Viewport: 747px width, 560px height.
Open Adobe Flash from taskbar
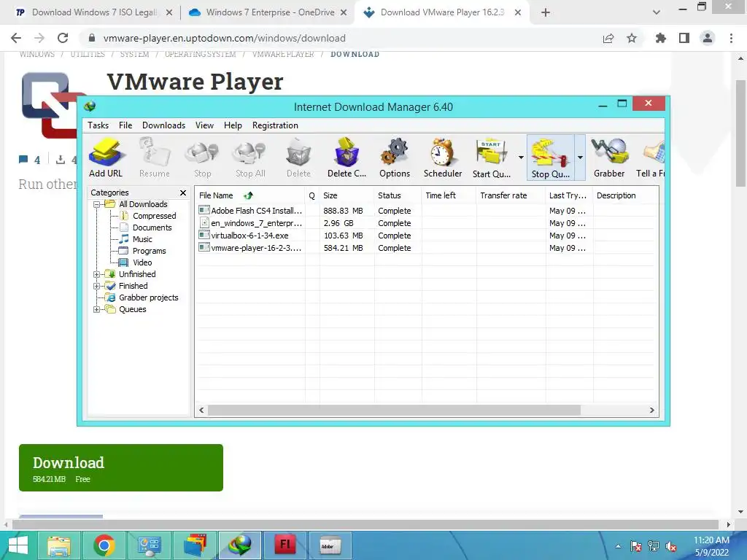tap(285, 545)
